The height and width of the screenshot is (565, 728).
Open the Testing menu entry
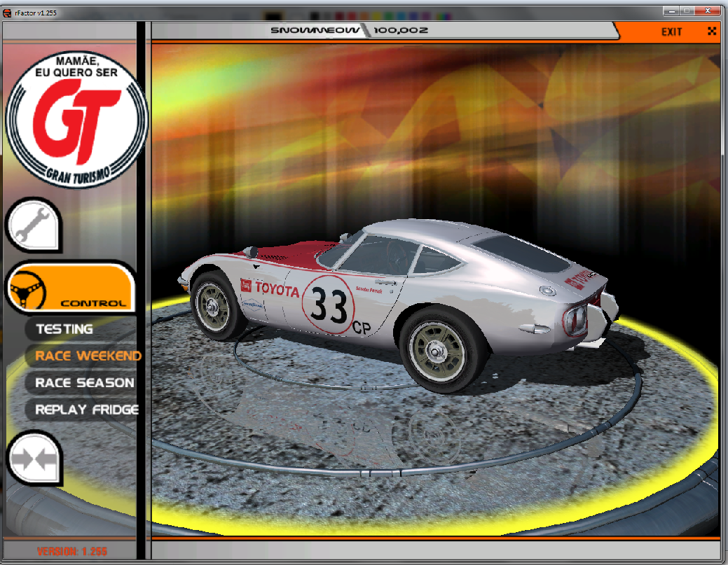64,329
